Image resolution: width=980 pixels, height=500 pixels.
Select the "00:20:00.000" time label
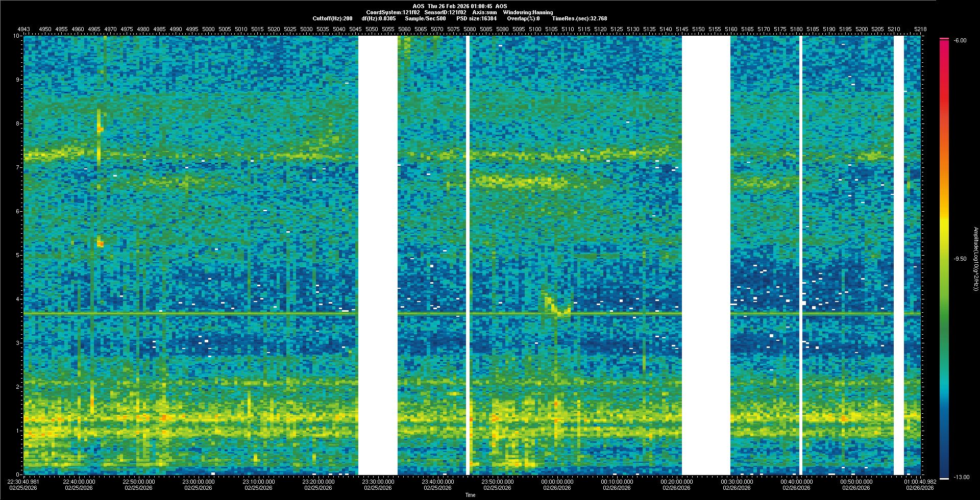[x=677, y=482]
